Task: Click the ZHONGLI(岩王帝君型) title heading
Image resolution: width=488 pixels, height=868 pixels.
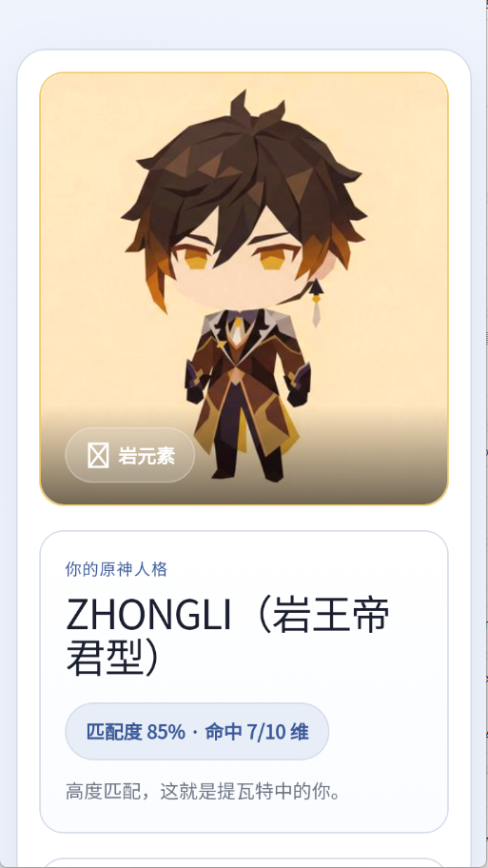Action: click(228, 637)
